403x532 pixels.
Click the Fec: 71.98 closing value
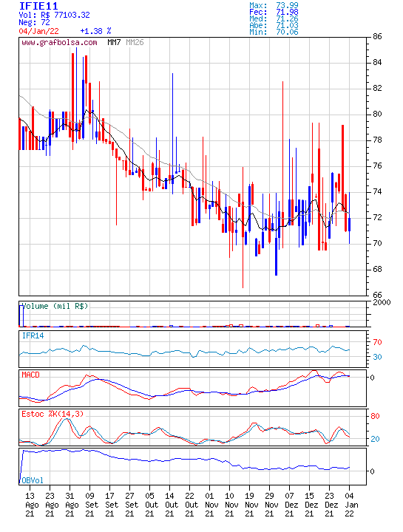(274, 12)
